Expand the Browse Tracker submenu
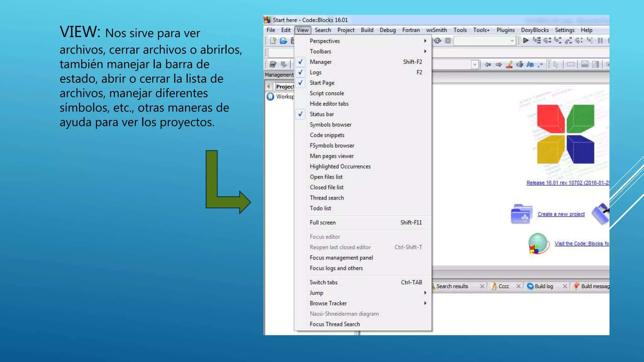The image size is (644, 362). click(364, 303)
